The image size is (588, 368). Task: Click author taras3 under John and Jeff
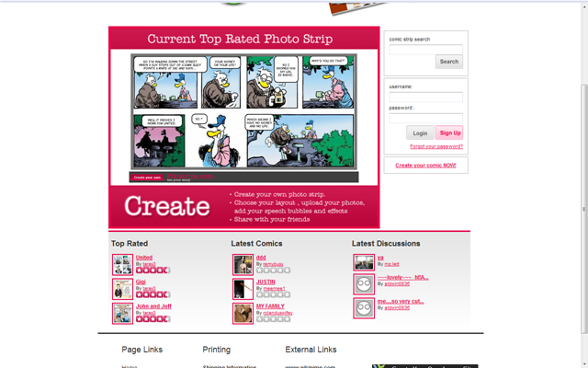tap(149, 313)
